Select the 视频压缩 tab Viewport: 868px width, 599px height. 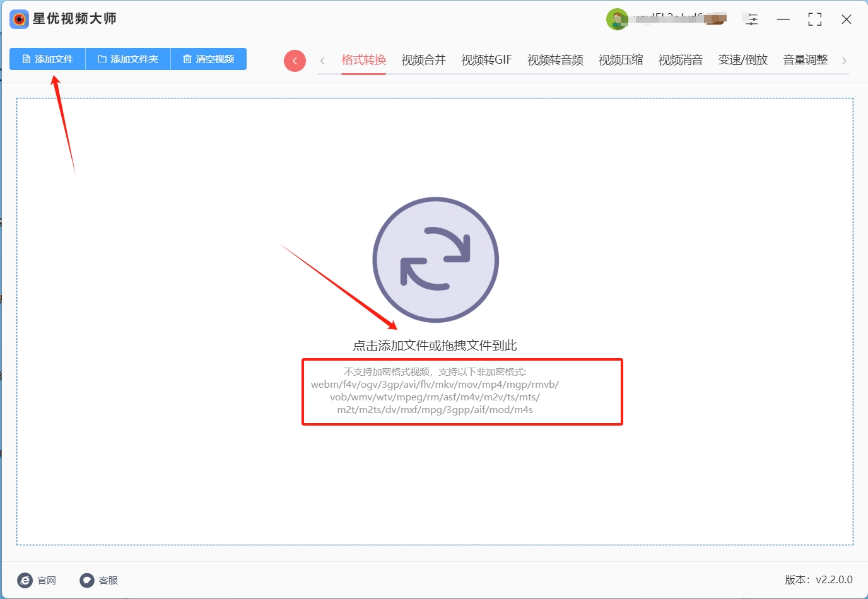(x=621, y=60)
